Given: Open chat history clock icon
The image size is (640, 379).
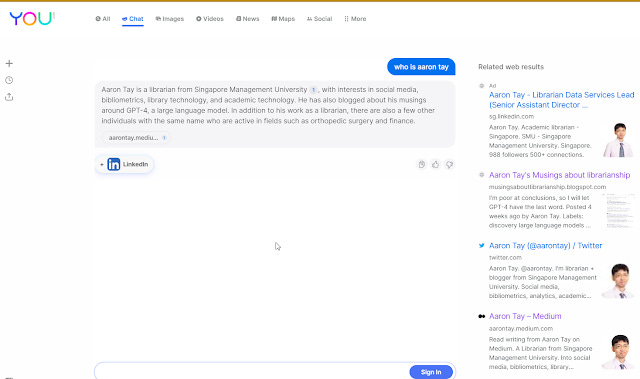Looking at the screenshot, I should [9, 80].
